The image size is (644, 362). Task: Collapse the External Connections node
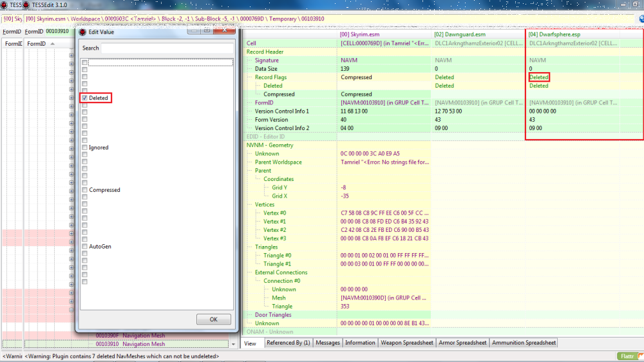coord(250,272)
